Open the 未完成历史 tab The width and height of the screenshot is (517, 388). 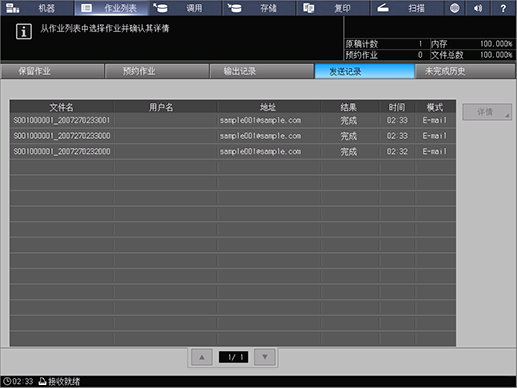[x=465, y=71]
